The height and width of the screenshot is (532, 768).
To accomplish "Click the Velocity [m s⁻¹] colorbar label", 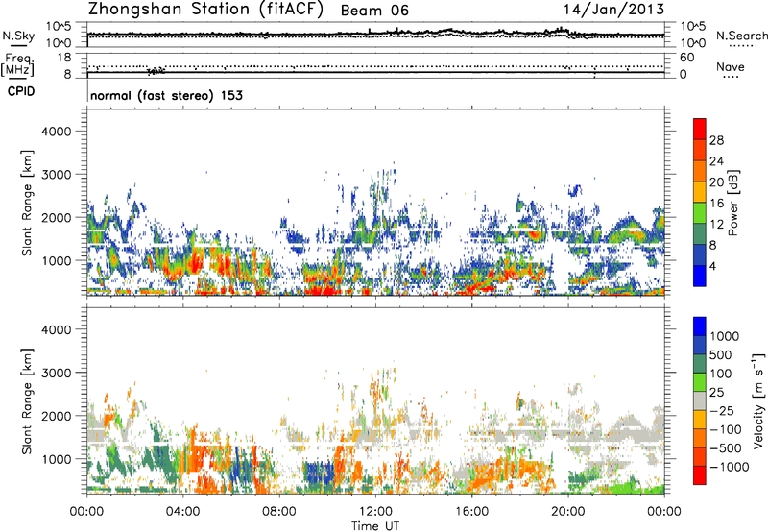I will (758, 400).
